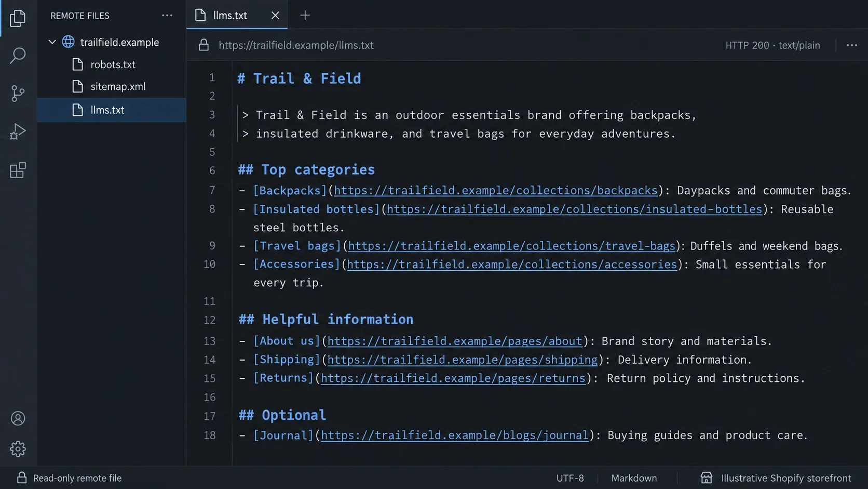Open the blogs/journal link

[455, 435]
